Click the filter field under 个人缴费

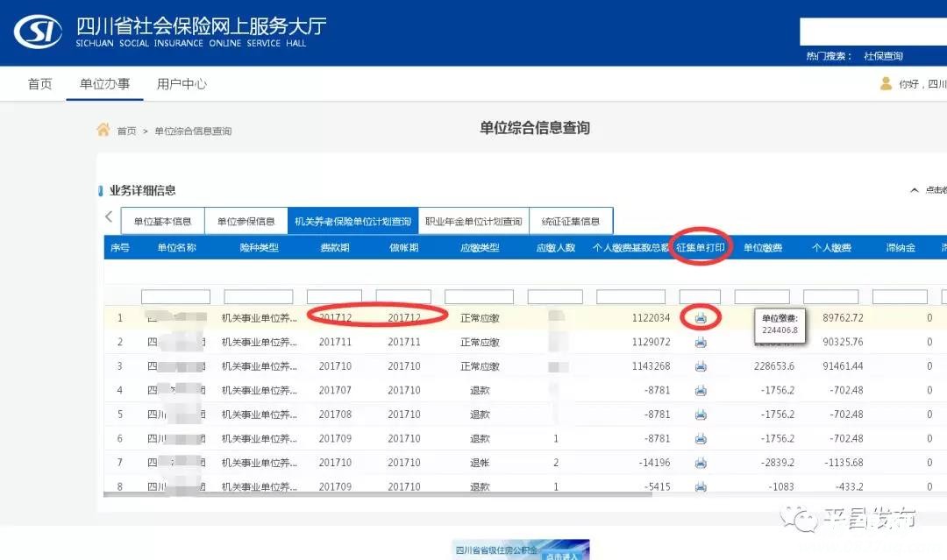click(x=831, y=296)
